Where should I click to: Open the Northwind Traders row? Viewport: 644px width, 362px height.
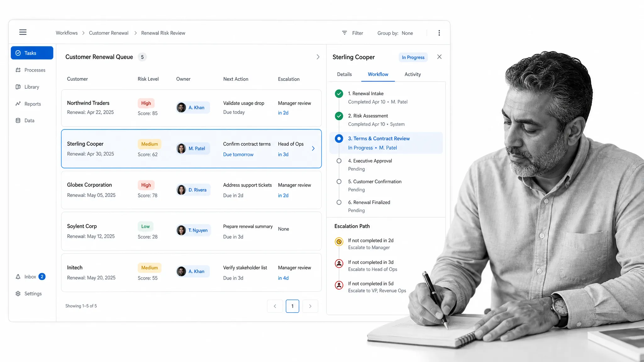(191, 108)
